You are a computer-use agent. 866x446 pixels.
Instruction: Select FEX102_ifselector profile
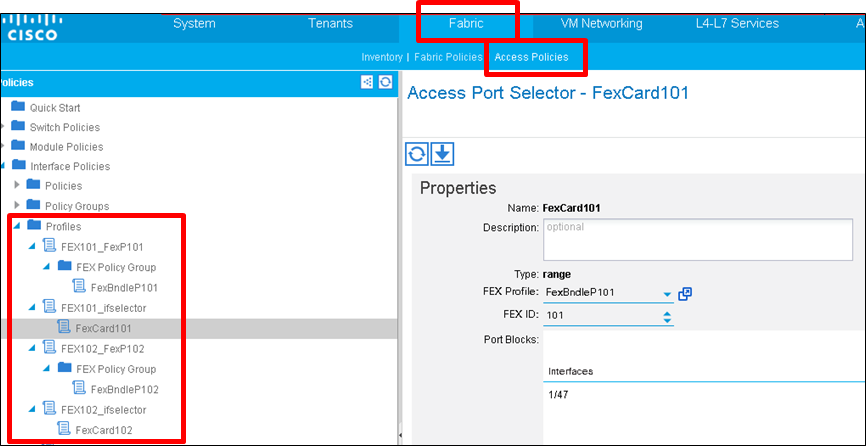click(103, 410)
